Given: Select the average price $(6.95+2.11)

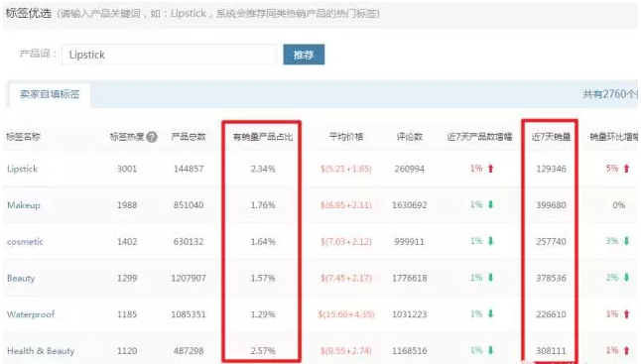Looking at the screenshot, I should [x=346, y=205].
